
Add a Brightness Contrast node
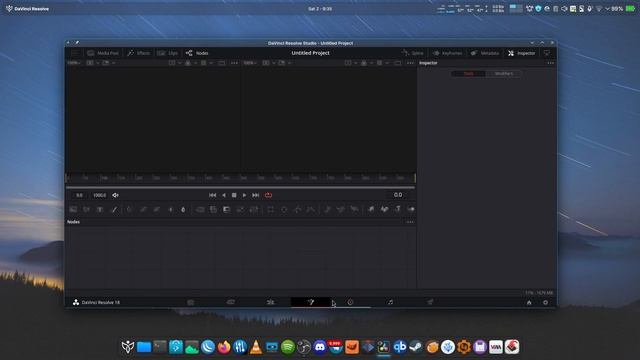[170, 209]
